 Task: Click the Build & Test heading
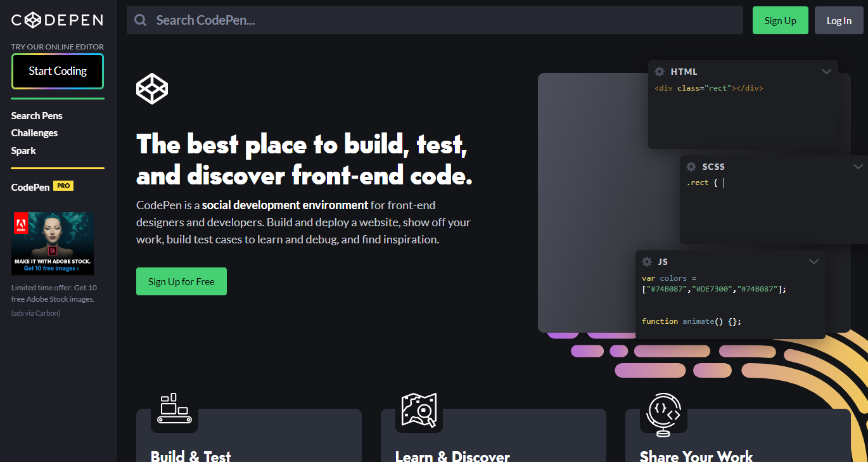(191, 456)
